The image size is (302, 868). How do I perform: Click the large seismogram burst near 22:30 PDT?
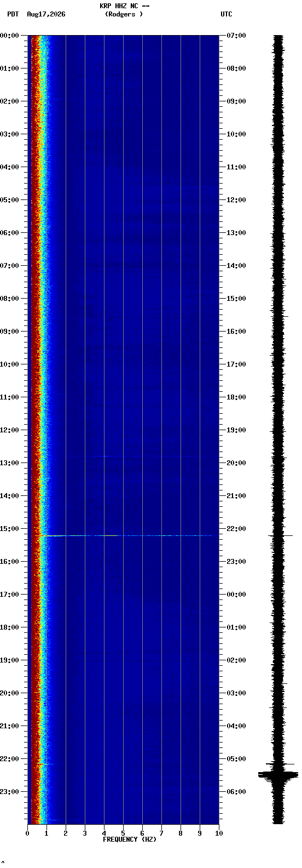278,774
